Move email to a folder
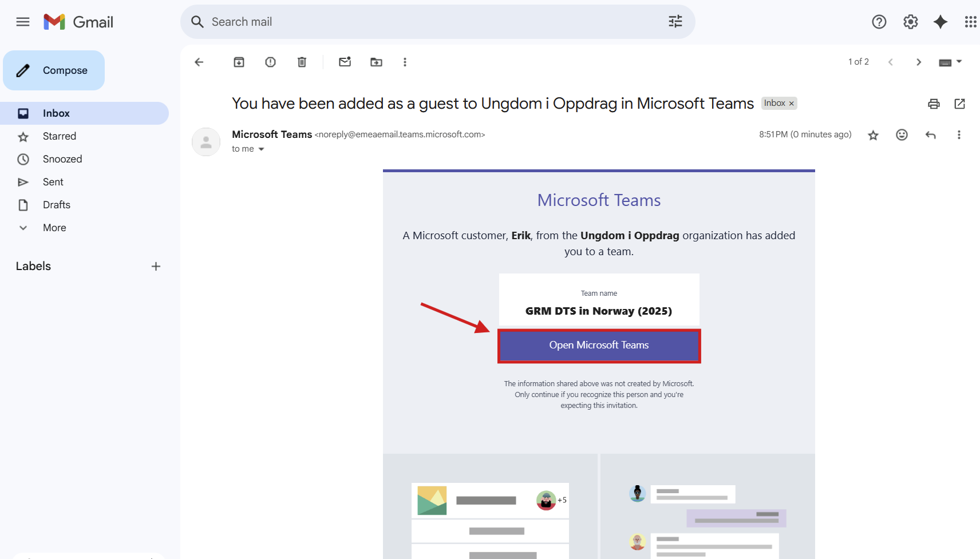The height and width of the screenshot is (559, 980). point(377,62)
